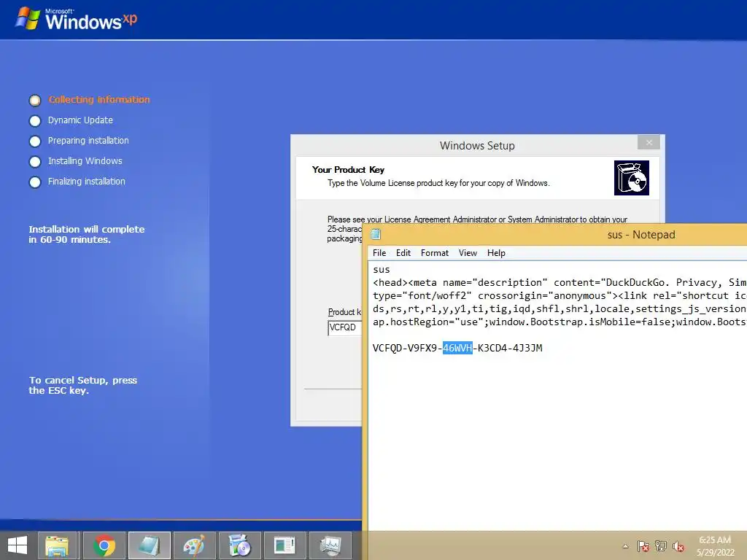This screenshot has width=747, height=560.
Task: Click the K3CD4 segment in Notepad
Action: (x=492, y=348)
